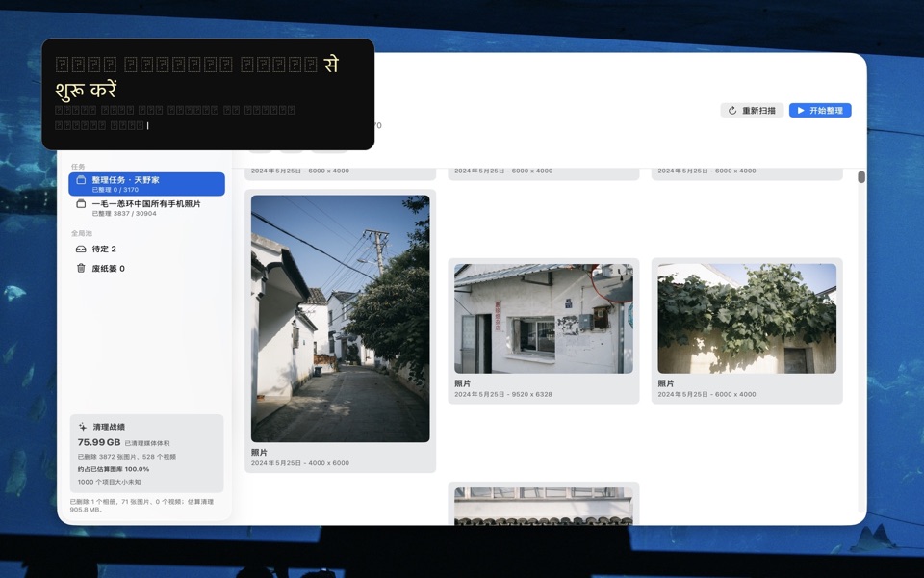Screen dimensions: 924x578
Task: Click the 全局池 section header
Action: pyautogui.click(x=81, y=233)
